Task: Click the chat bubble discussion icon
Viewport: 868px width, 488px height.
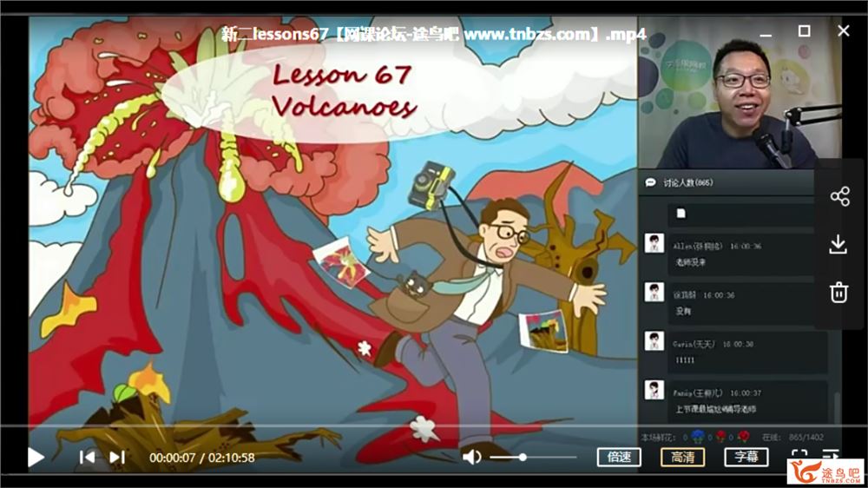Action: (650, 183)
